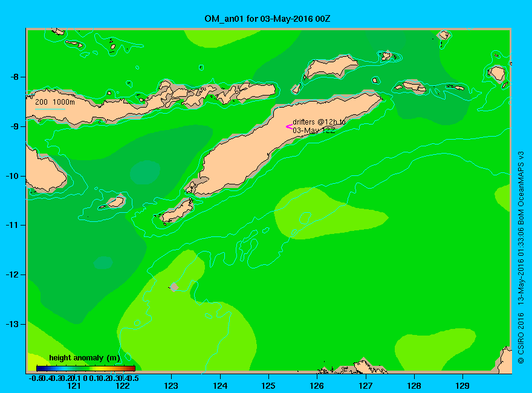Click latitude label -12
The width and height of the screenshot is (532, 393).
tap(12, 275)
